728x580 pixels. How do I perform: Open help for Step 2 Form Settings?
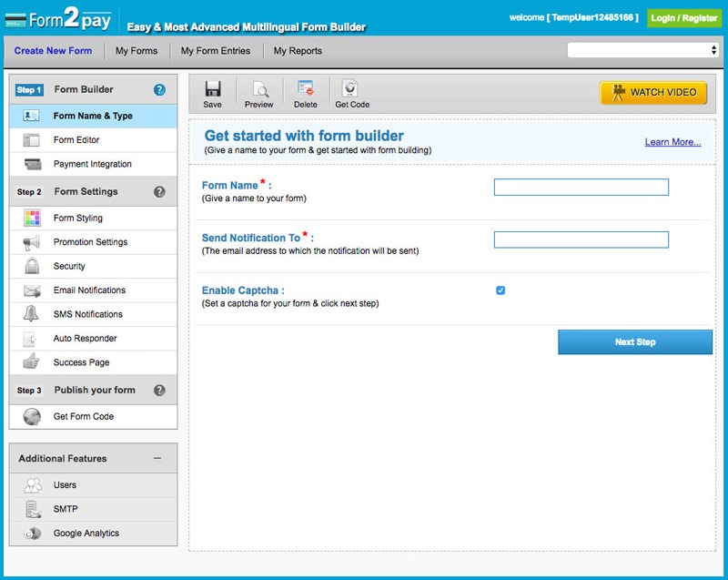pos(159,192)
